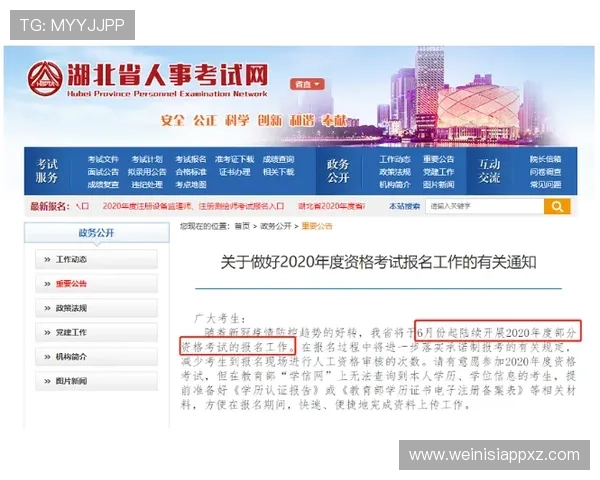This screenshot has height=480, width=600.
Task: Open 准考证下载 nav link
Action: tap(235, 159)
